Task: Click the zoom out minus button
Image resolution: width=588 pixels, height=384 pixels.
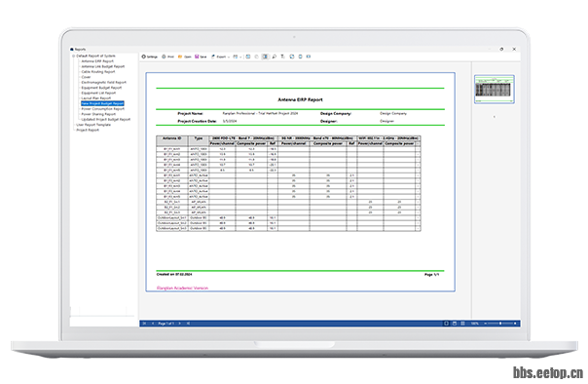Action: pyautogui.click(x=485, y=324)
